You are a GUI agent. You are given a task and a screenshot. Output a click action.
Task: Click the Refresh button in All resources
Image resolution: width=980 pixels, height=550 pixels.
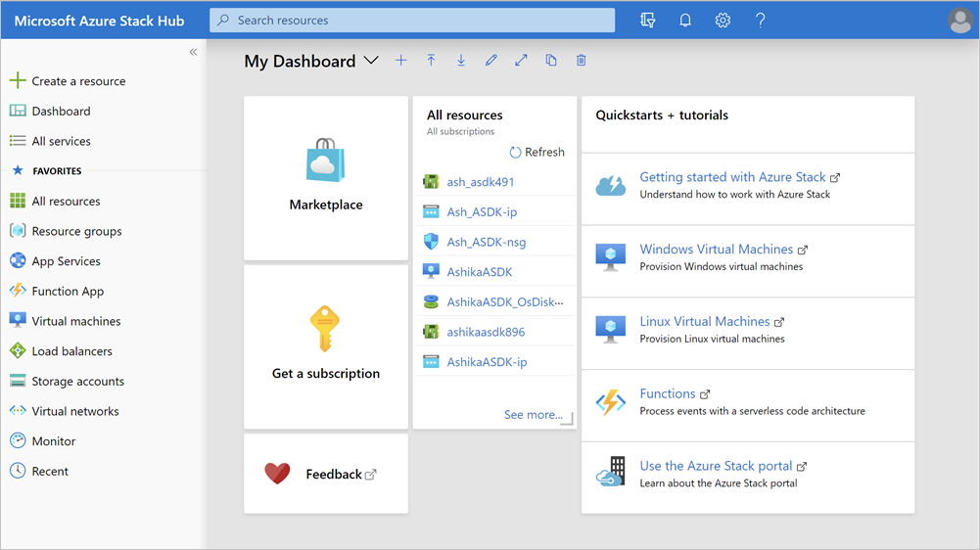click(x=537, y=152)
